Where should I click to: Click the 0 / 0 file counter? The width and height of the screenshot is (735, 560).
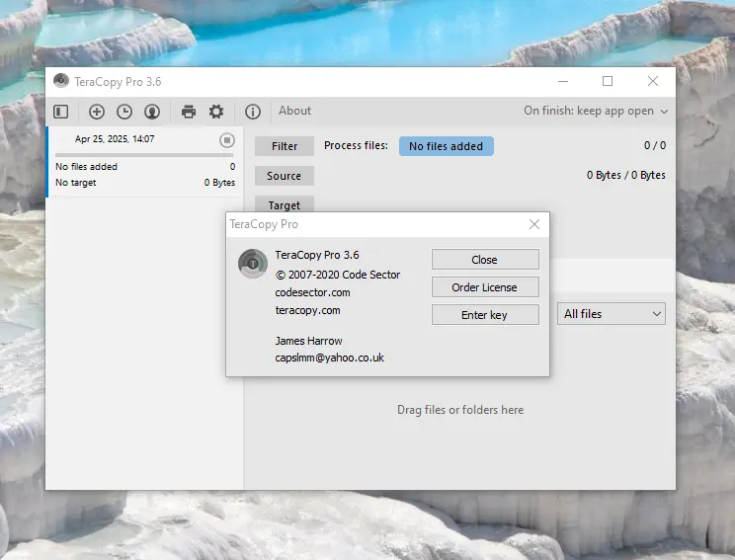click(655, 145)
